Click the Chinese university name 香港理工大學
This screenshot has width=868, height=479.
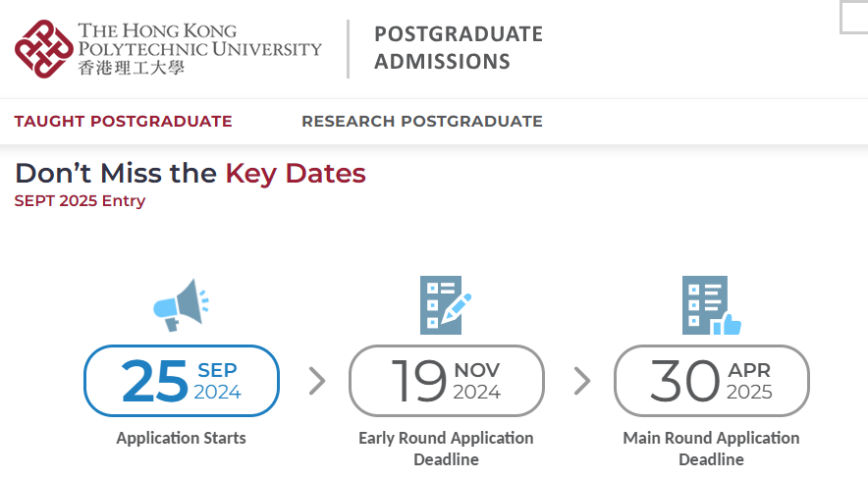(x=132, y=68)
